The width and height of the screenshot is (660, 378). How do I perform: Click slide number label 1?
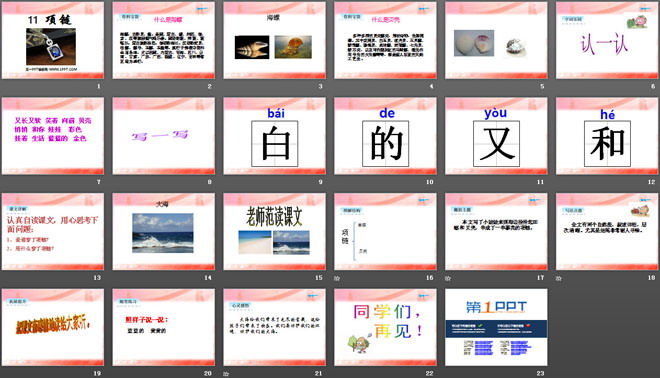[x=98, y=86]
